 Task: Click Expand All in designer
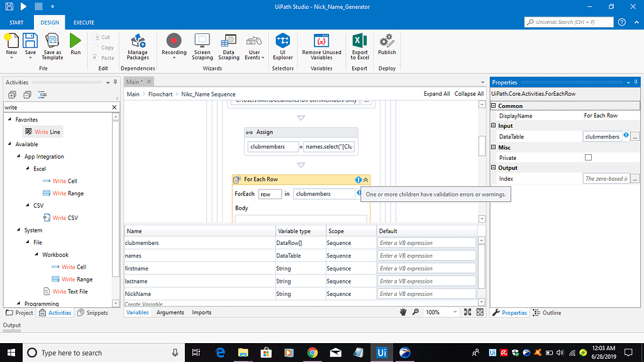(436, 94)
